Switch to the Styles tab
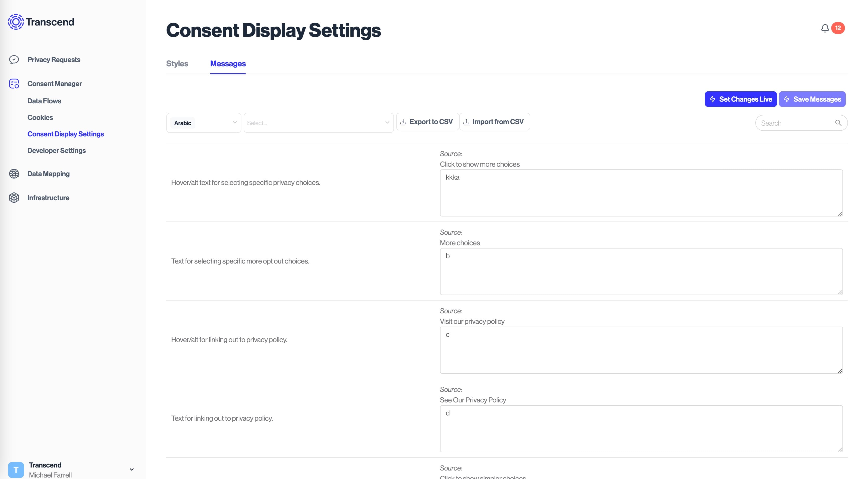 click(x=177, y=64)
